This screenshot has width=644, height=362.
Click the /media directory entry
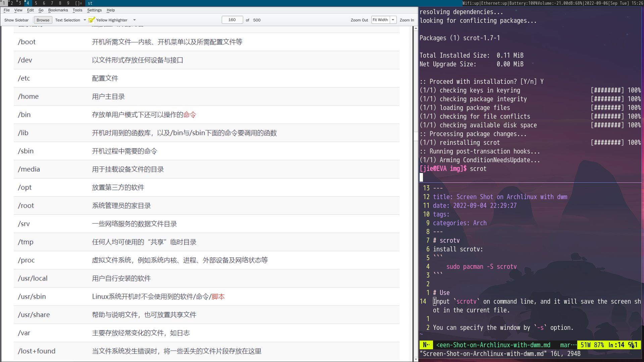29,169
